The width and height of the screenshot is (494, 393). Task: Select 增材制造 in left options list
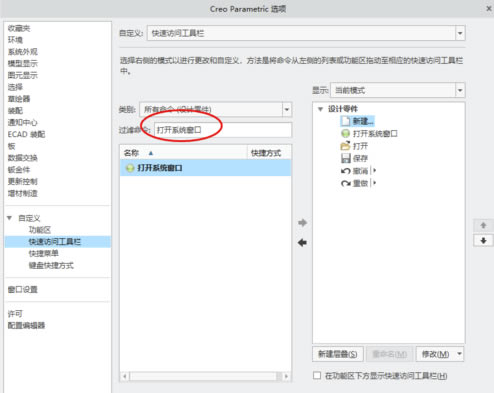23,193
